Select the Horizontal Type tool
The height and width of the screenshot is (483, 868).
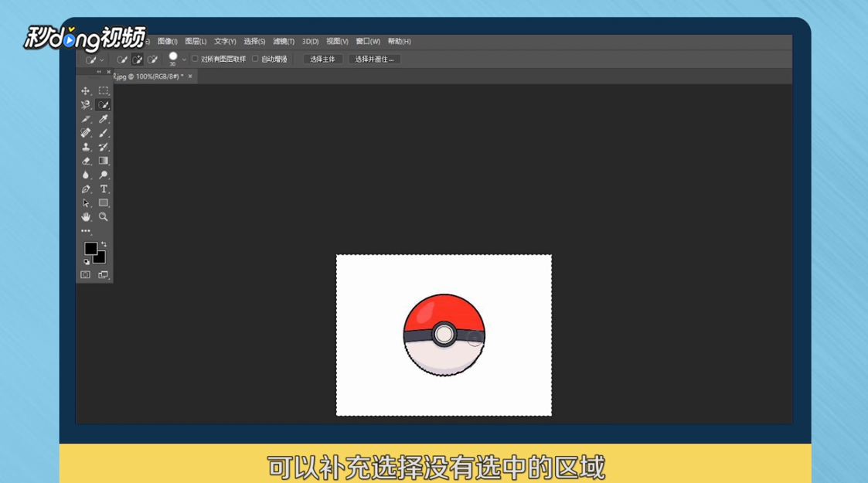click(x=104, y=189)
